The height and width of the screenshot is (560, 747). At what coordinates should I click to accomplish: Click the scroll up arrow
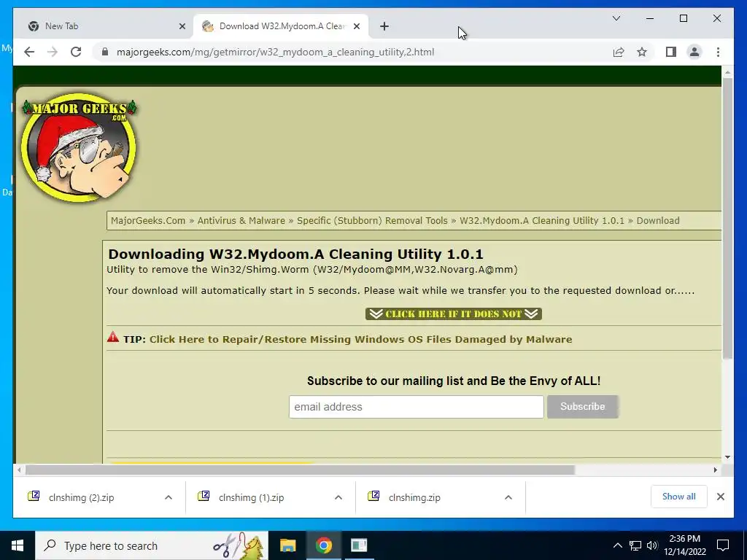point(727,72)
